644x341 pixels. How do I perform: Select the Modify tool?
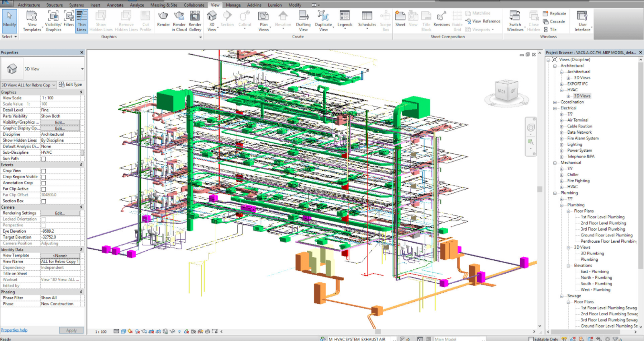click(10, 21)
